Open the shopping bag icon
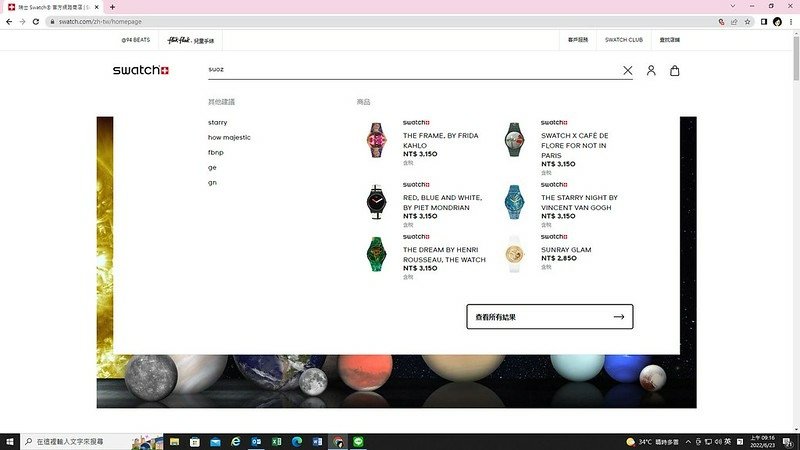Screen dimensions: 800x450 point(674,70)
